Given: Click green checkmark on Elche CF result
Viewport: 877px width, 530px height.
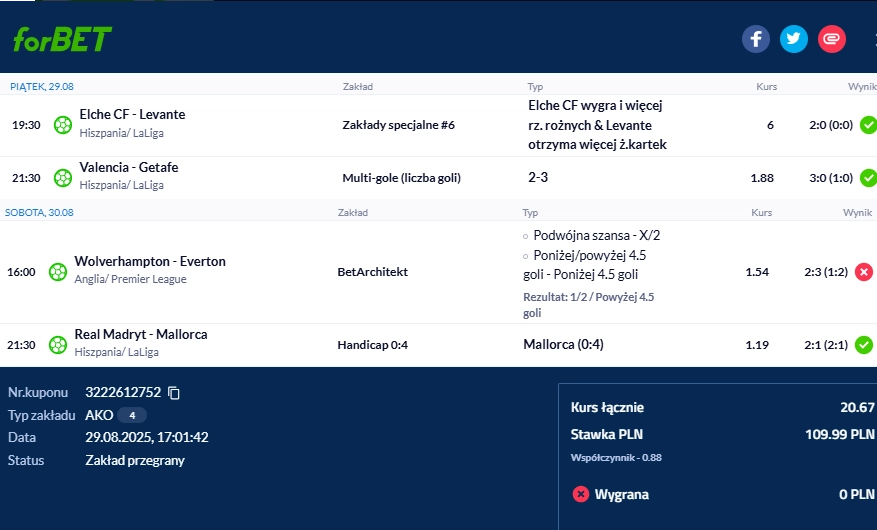Looking at the screenshot, I should tap(868, 125).
